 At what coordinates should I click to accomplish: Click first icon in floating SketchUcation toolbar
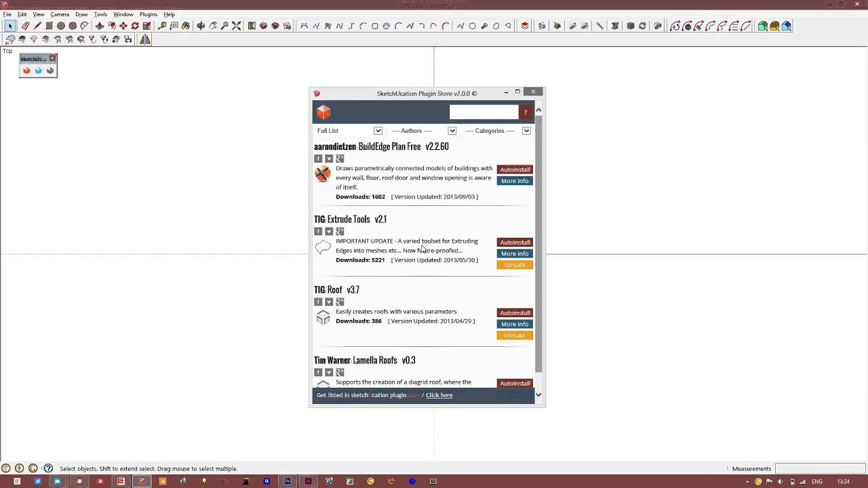[x=26, y=70]
